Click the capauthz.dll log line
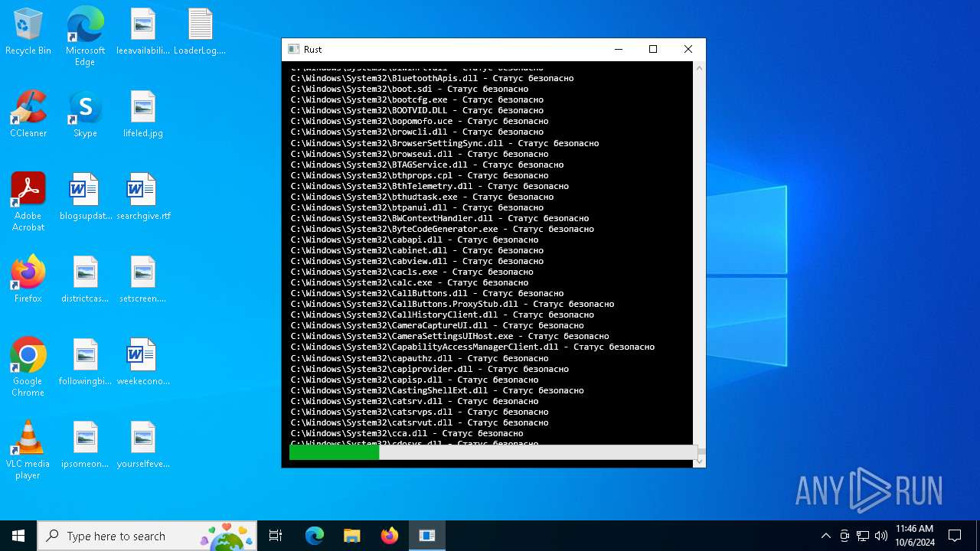Image resolution: width=980 pixels, height=551 pixels. [x=420, y=358]
